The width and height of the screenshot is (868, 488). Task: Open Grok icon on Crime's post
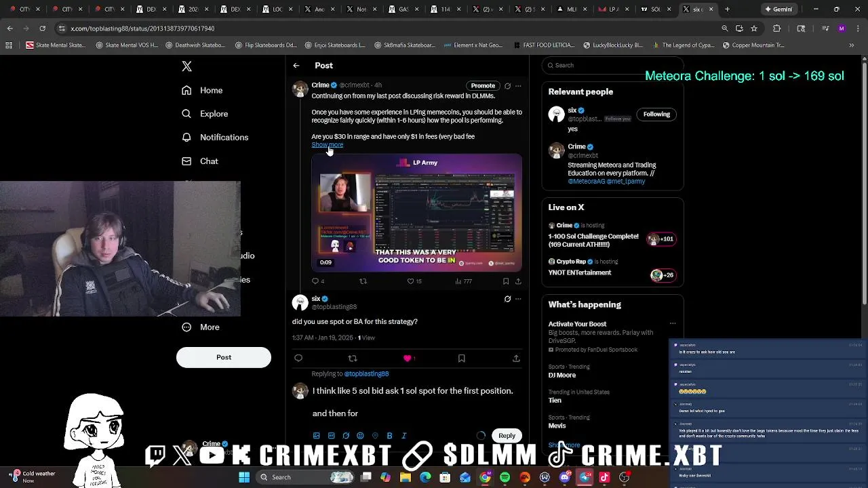point(507,86)
